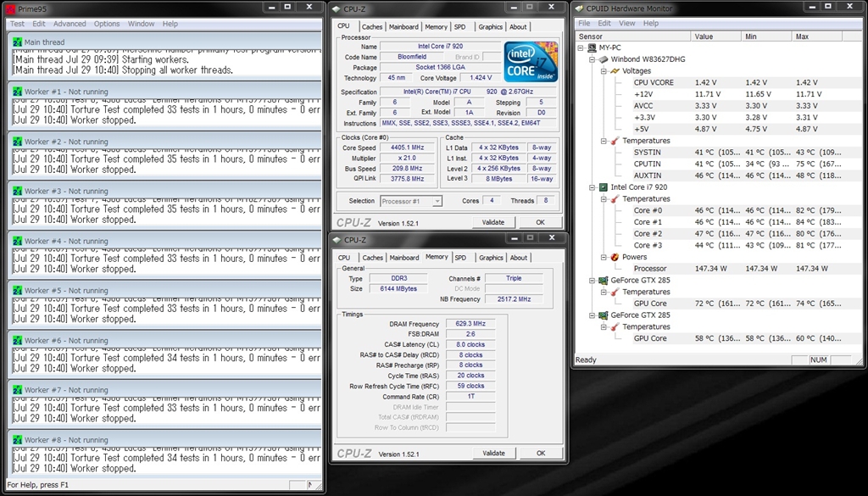This screenshot has height=496, width=868.
Task: Click the Powers flame icon in Hardware Monitor
Action: [615, 257]
